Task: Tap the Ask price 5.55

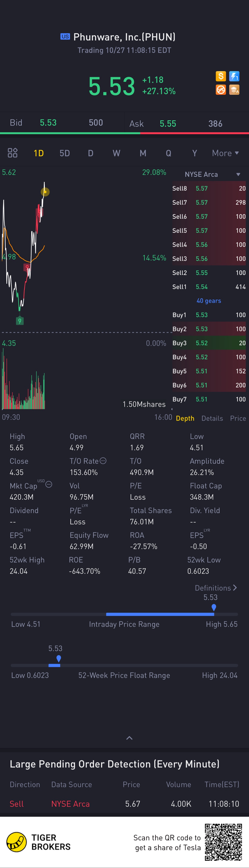Action: (168, 124)
